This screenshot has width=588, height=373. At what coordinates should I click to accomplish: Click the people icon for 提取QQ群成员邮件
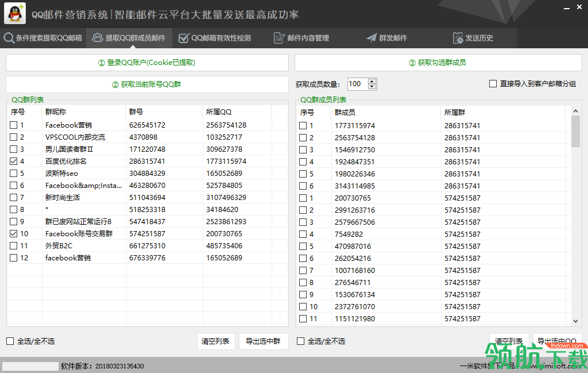point(97,37)
